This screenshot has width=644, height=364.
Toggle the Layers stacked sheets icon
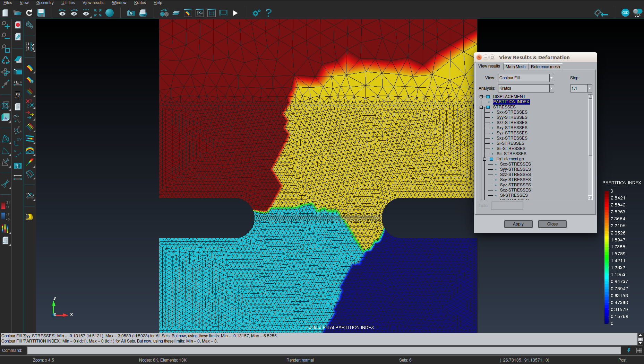click(x=176, y=13)
